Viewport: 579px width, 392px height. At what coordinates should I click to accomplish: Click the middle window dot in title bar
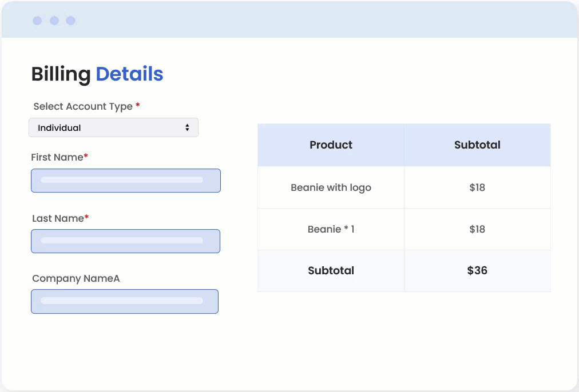54,21
